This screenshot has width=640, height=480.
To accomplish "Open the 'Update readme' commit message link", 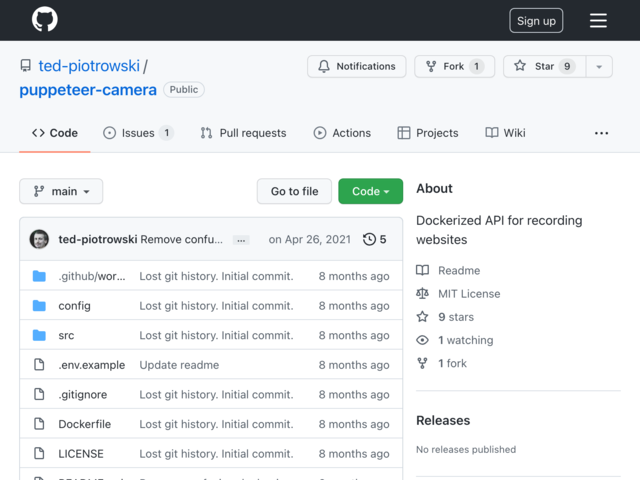I will coord(179,365).
